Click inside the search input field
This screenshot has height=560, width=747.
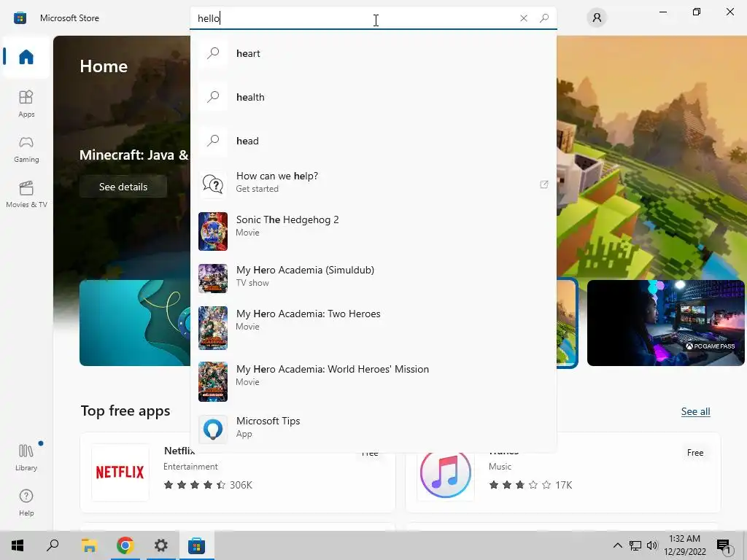click(x=352, y=18)
